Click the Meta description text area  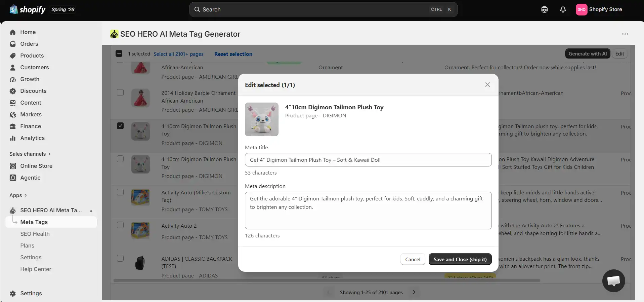point(368,211)
